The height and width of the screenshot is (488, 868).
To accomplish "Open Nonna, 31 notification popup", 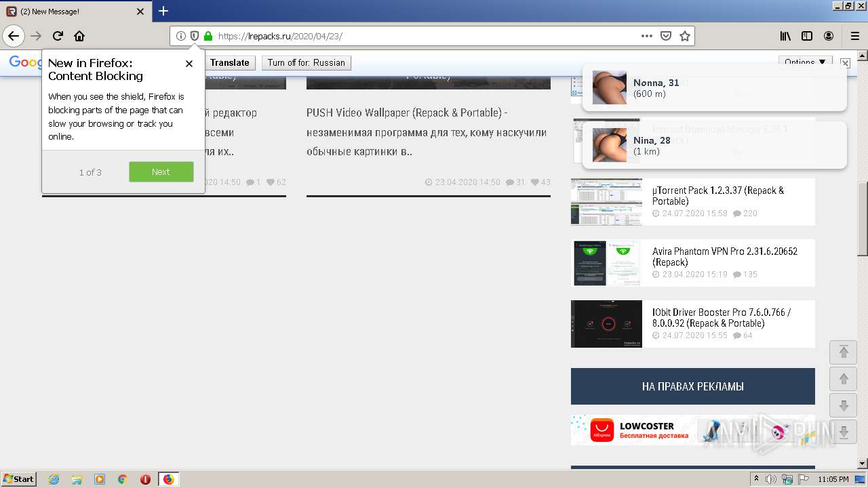I will coord(715,87).
